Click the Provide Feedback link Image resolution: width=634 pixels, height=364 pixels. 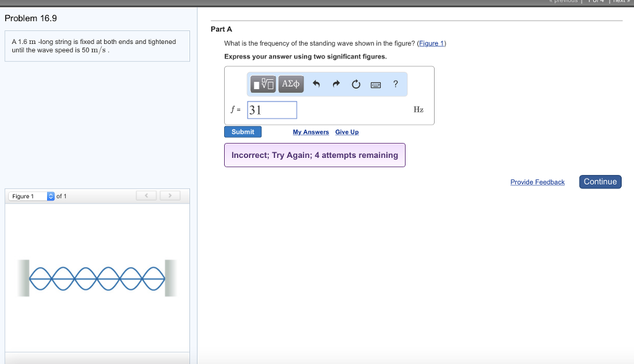click(x=537, y=182)
